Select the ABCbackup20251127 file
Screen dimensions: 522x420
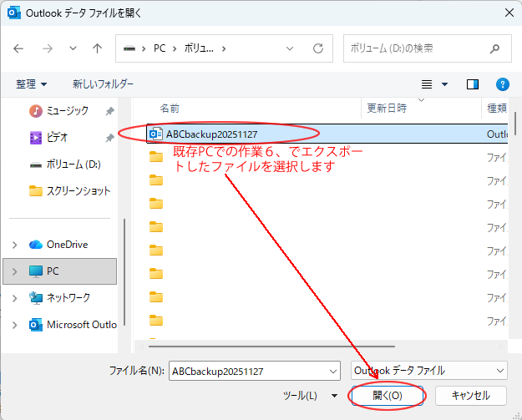327,134
